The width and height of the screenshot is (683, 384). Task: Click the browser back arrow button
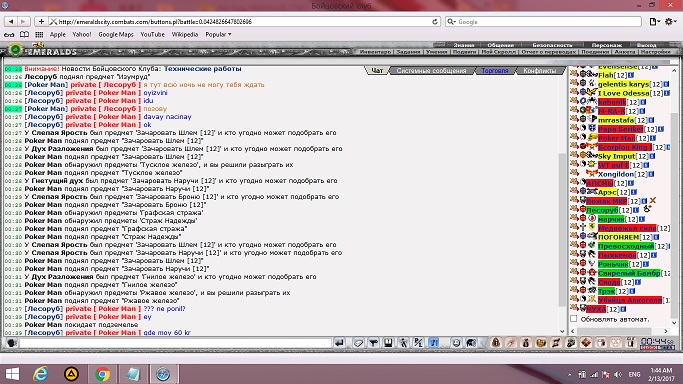11,21
